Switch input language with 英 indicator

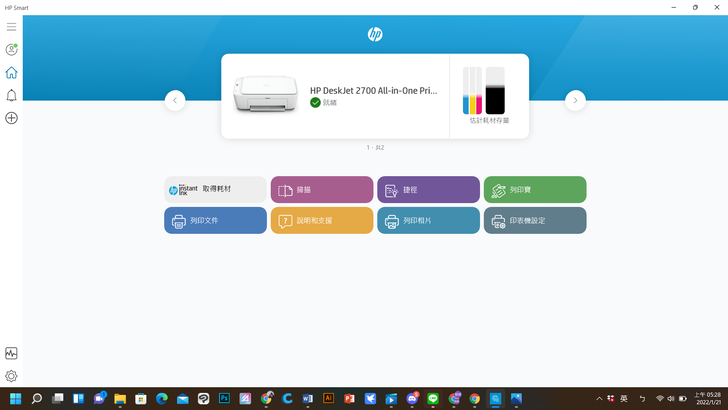pyautogui.click(x=624, y=398)
